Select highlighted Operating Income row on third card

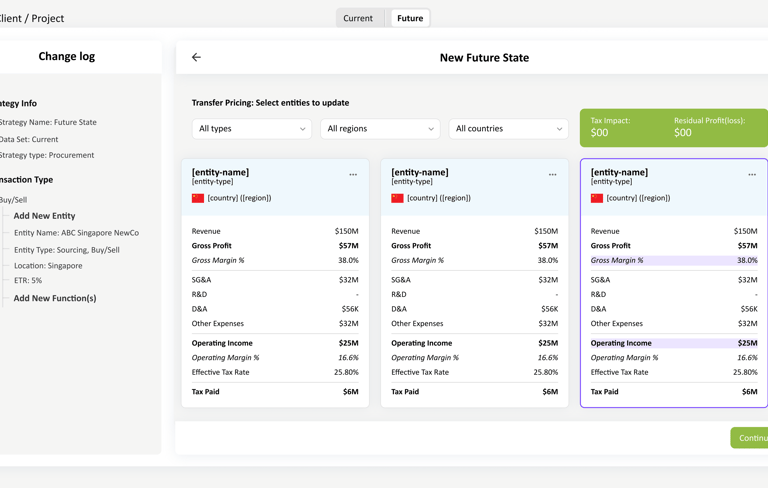[673, 343]
